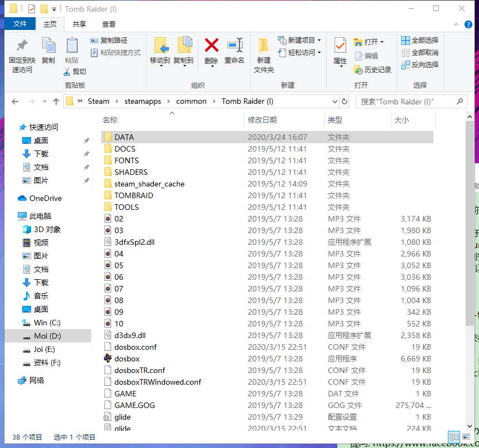
Task: Click Copy path in the ribbon
Action: pyautogui.click(x=109, y=41)
